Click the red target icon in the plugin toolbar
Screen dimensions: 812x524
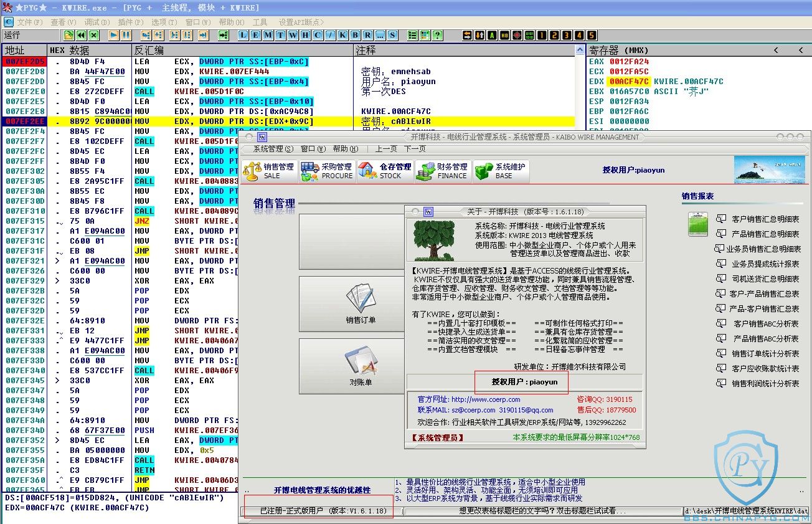517,35
